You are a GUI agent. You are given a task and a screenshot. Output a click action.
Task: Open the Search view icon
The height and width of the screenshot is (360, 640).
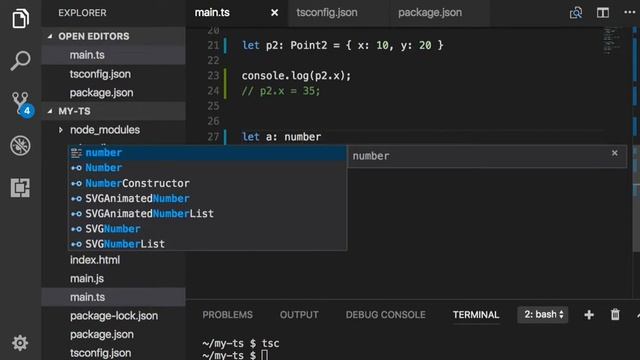click(x=20, y=61)
